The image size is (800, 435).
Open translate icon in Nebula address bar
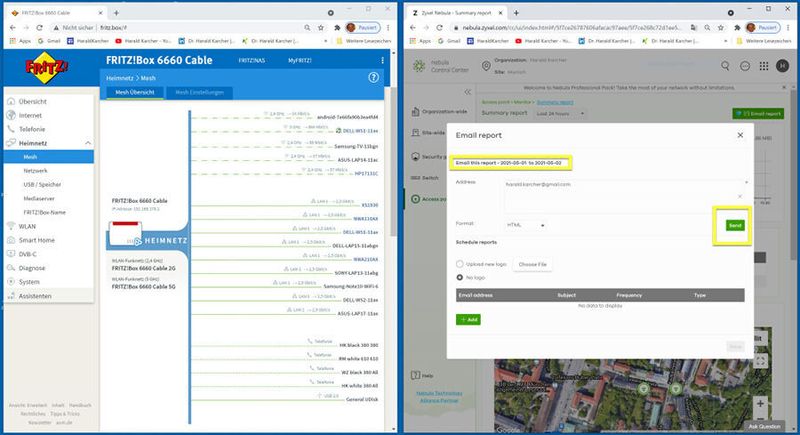(694, 28)
